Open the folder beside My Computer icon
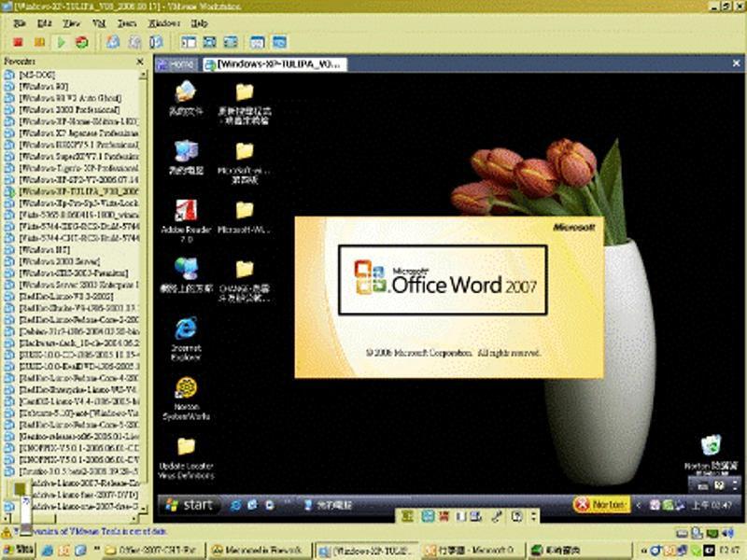This screenshot has width=747, height=560. (245, 162)
